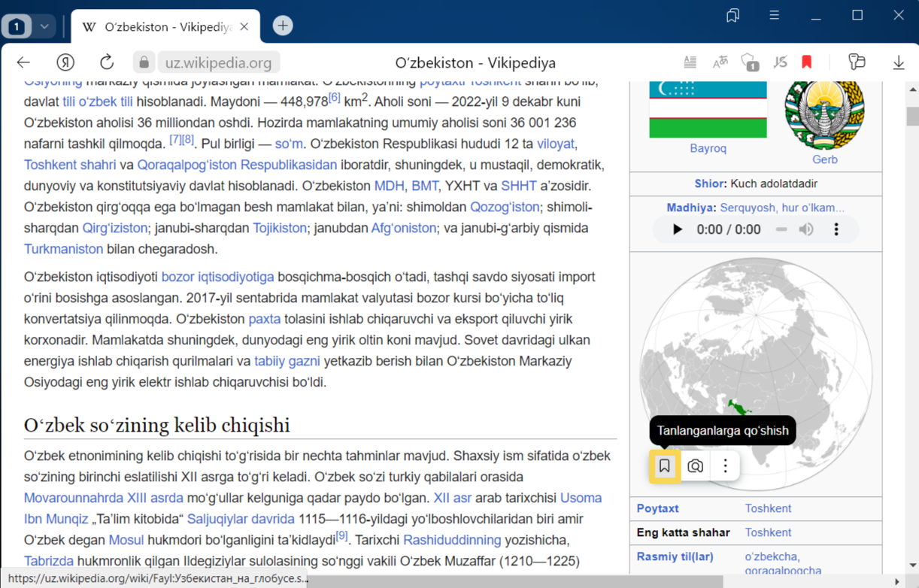The width and height of the screenshot is (919, 588).
Task: Open audio player more options menu
Action: pyautogui.click(x=836, y=229)
